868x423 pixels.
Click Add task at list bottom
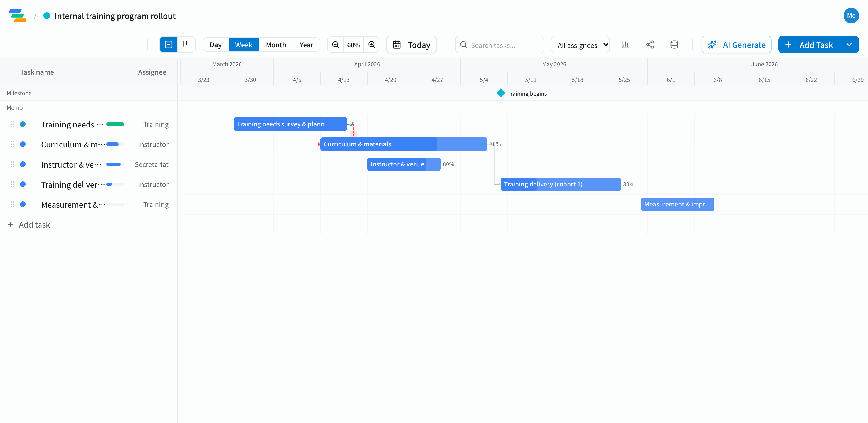(x=29, y=225)
